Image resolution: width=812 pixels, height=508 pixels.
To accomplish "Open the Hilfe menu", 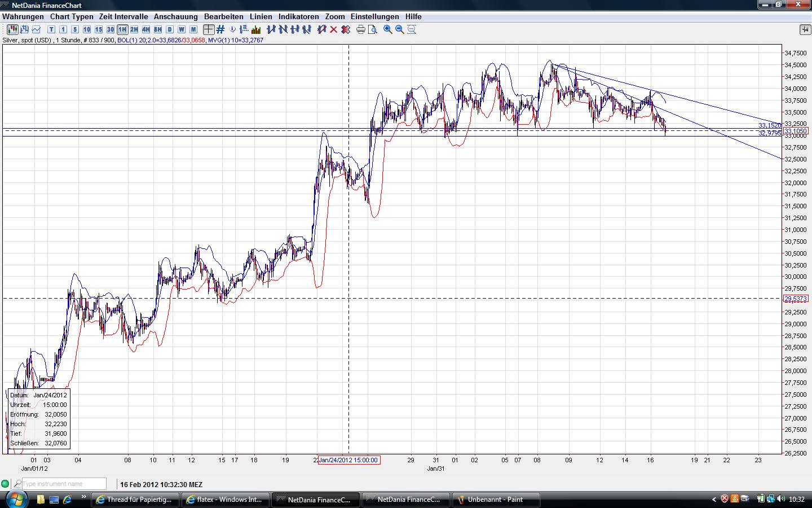I will (x=413, y=16).
